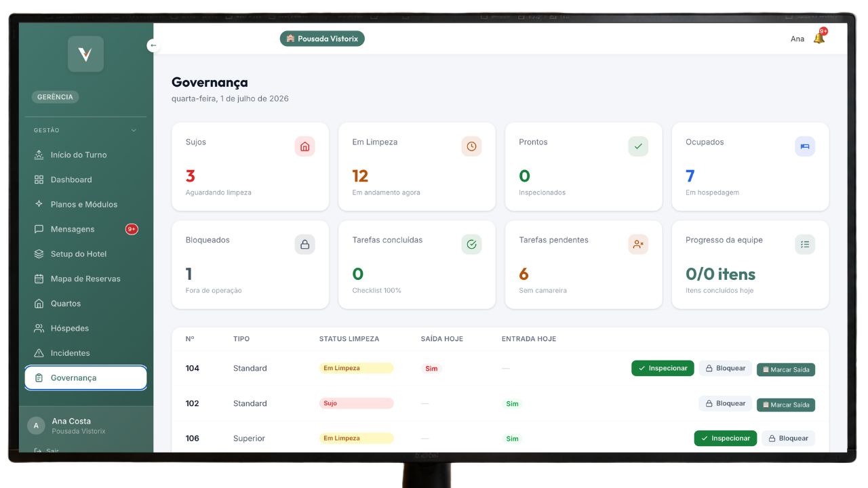Click the notification bell icon
This screenshot has width=868, height=488.
pyautogui.click(x=818, y=39)
